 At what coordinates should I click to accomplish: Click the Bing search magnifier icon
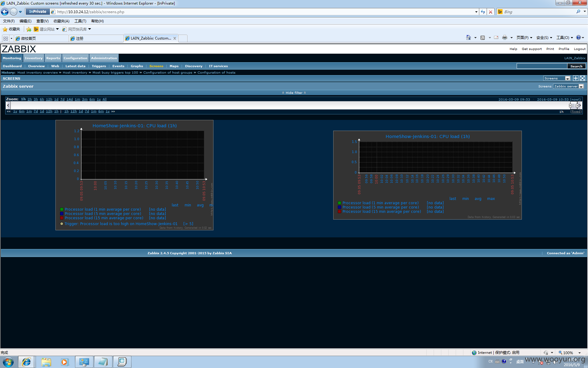point(578,12)
